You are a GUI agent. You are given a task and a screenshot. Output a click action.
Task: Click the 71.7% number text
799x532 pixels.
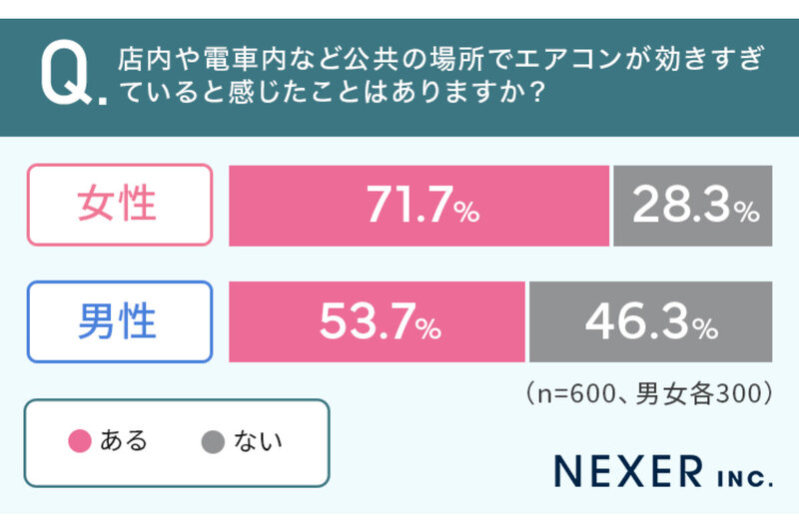click(422, 205)
